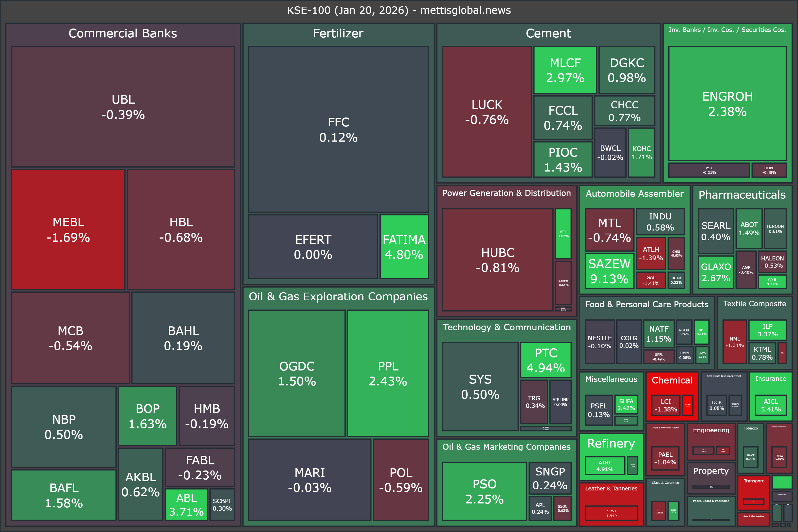
Task: Click the bright red LCI chemical tile
Action: pyautogui.click(x=665, y=405)
